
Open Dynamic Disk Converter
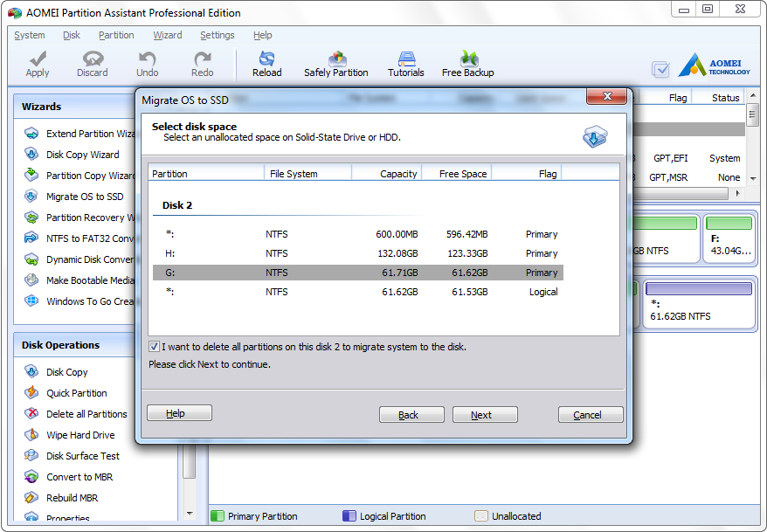pyautogui.click(x=79, y=259)
